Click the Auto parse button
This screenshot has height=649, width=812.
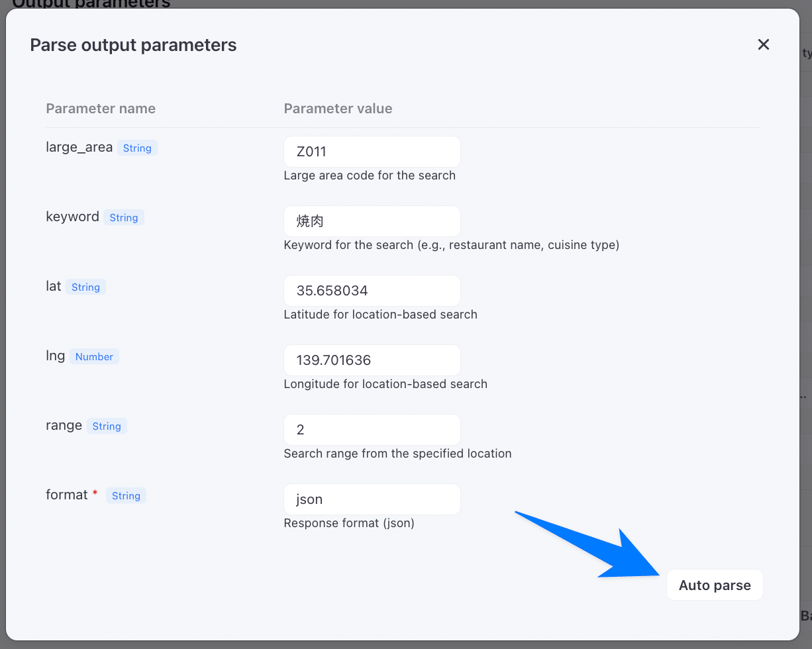click(x=715, y=585)
